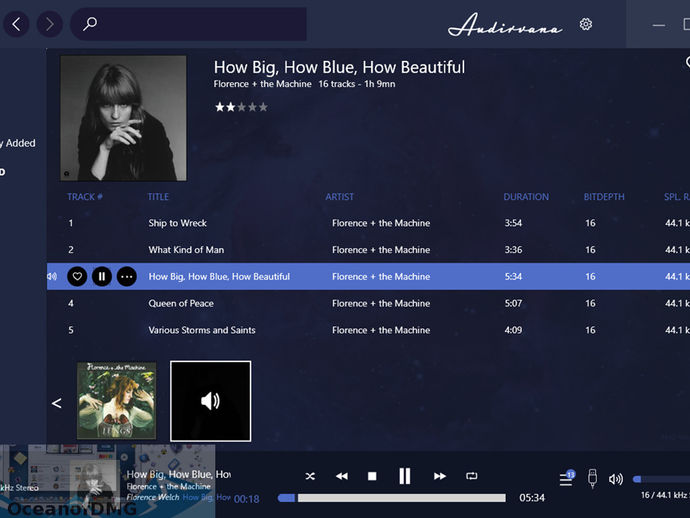The image size is (690, 518).
Task: Click the playing-track speaker indicator in row
Action: [52, 276]
